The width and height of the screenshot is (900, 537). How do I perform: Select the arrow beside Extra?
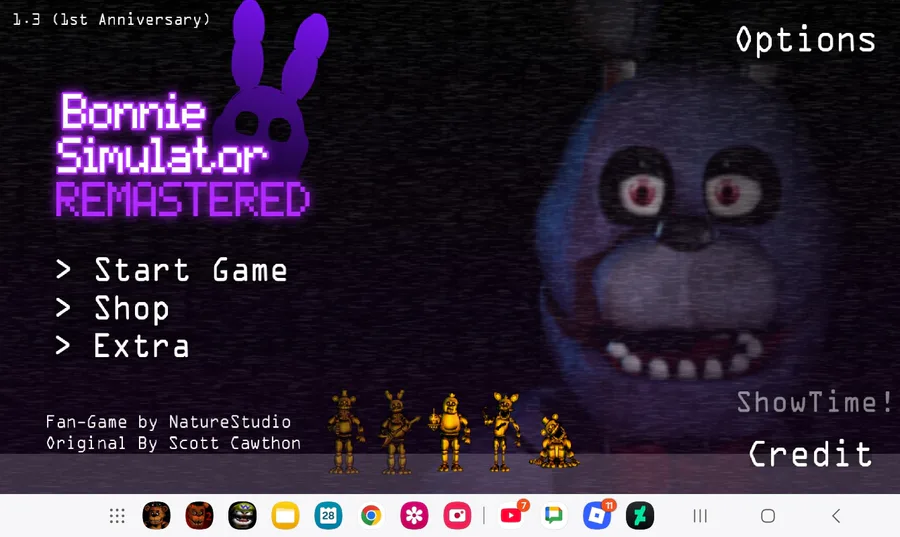63,345
